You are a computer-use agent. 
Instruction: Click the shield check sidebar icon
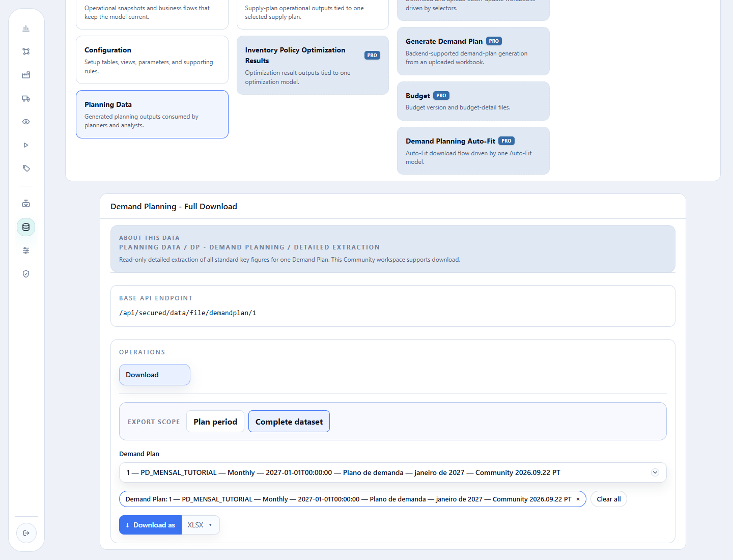(x=26, y=274)
